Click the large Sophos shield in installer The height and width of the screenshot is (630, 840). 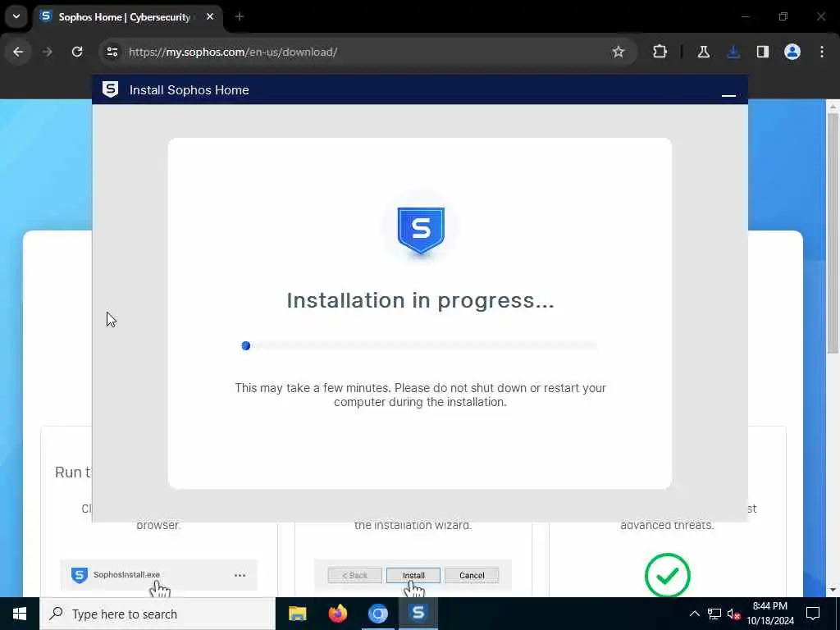(421, 231)
